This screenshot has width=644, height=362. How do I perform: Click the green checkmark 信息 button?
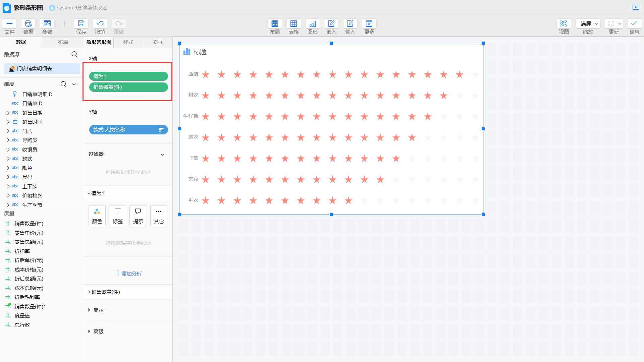coord(634,24)
